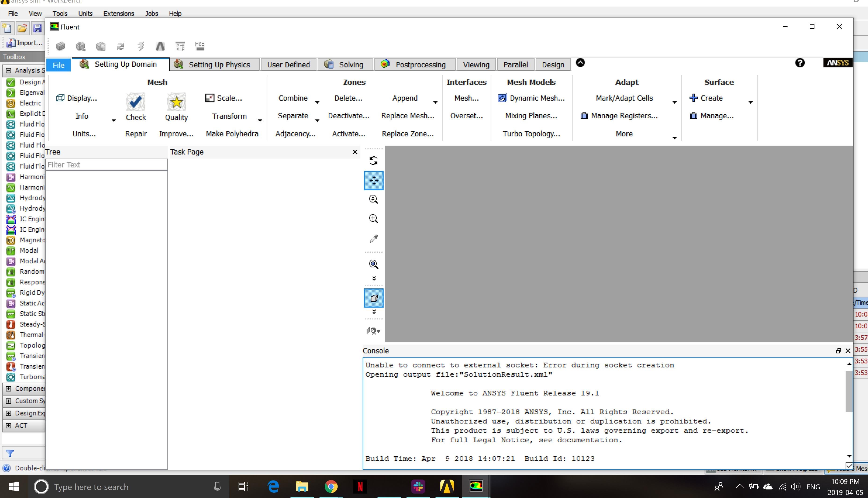Open the Fluent help question mark icon
The image size is (868, 498).
tap(800, 63)
